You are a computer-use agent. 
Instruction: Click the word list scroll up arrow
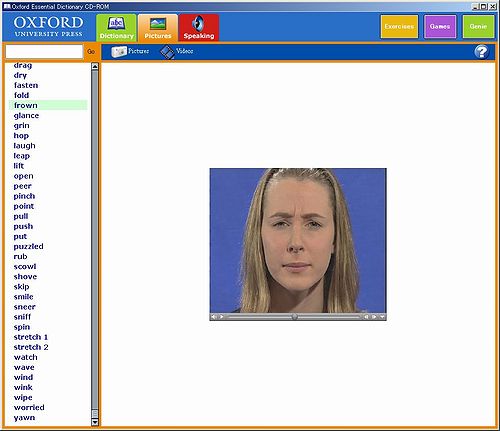(95, 66)
